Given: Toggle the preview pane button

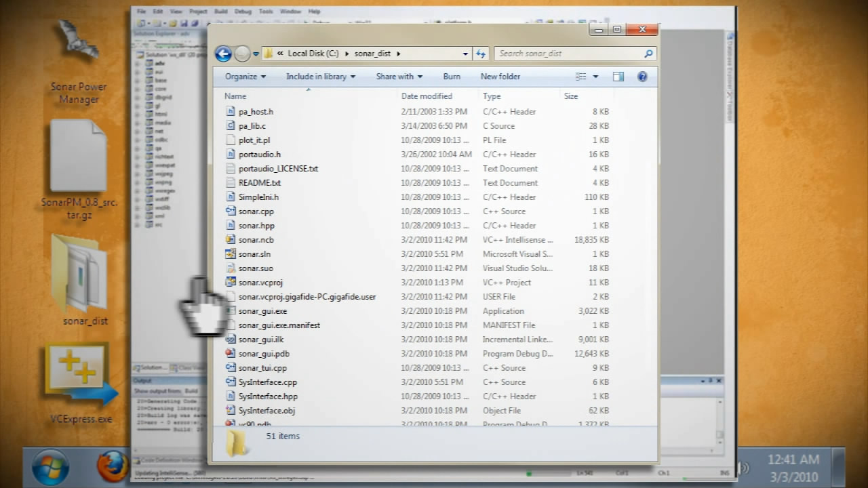Looking at the screenshot, I should (x=618, y=77).
